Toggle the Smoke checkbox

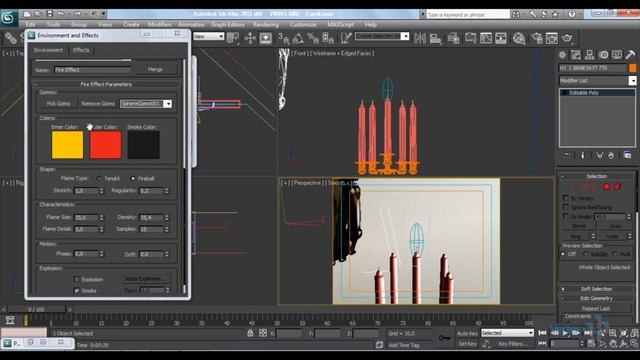(x=76, y=291)
